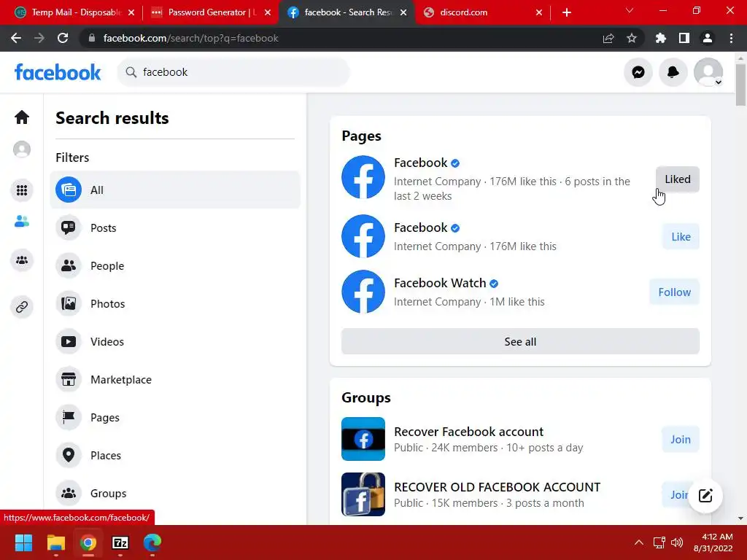Open first Facebook page logo thumbnail
The image size is (747, 560).
point(363,177)
